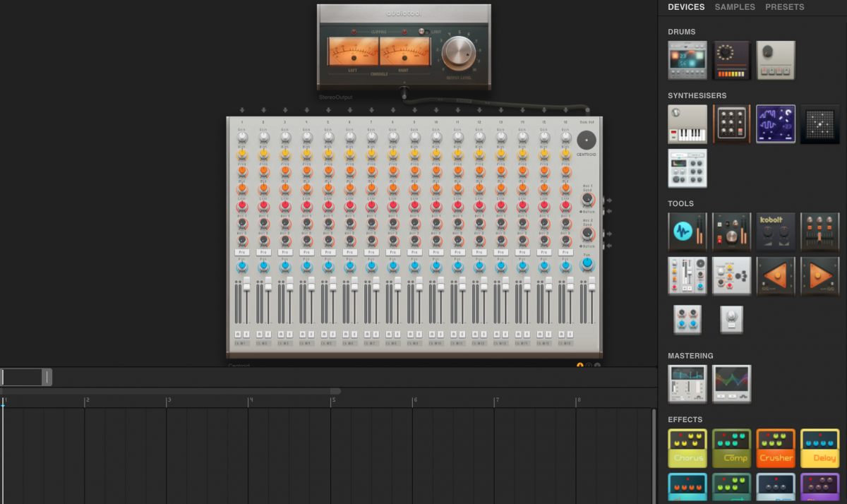Click the Ch #1 channel name label
The image size is (847, 504).
click(x=242, y=344)
